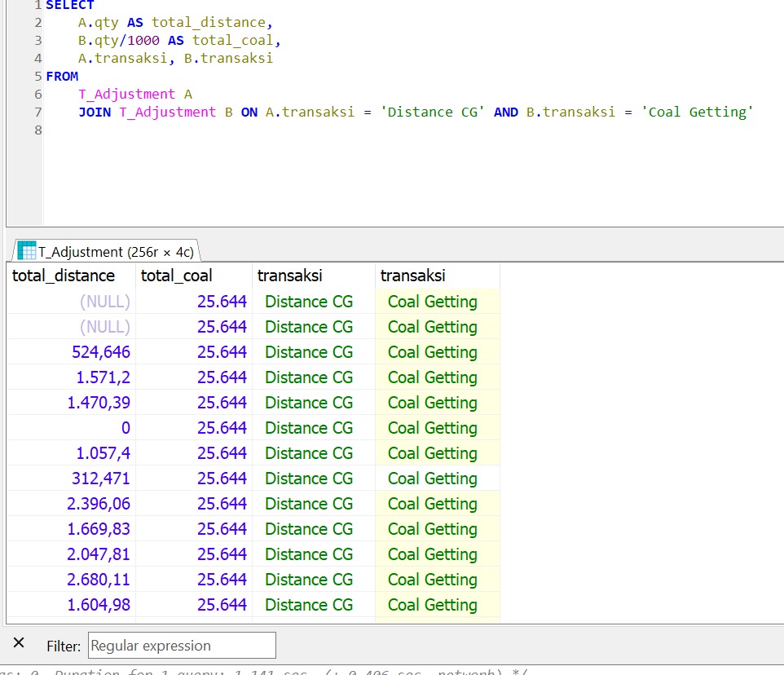Close the filter bar with X

point(20,644)
